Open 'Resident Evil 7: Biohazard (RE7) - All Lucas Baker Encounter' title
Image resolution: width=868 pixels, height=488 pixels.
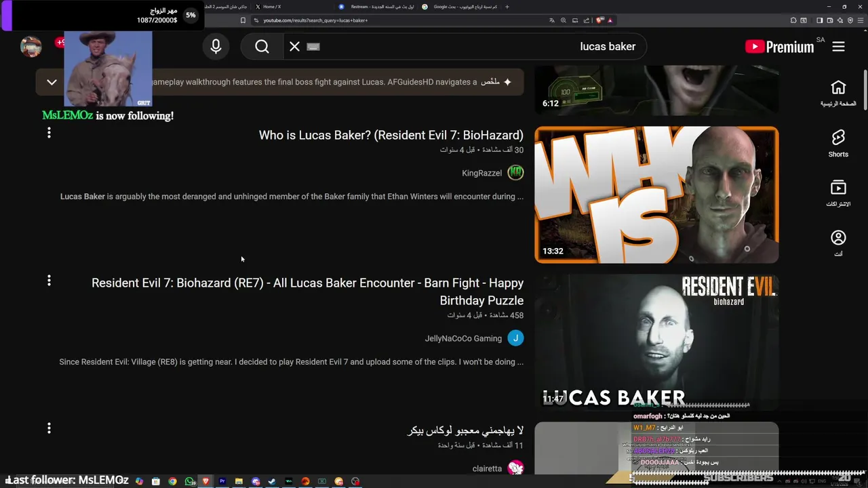(308, 291)
